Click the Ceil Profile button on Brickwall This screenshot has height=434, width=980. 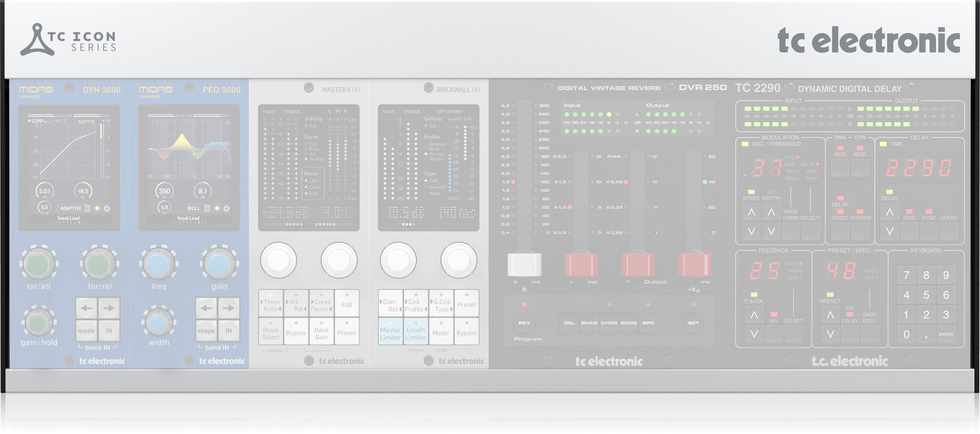[416, 303]
